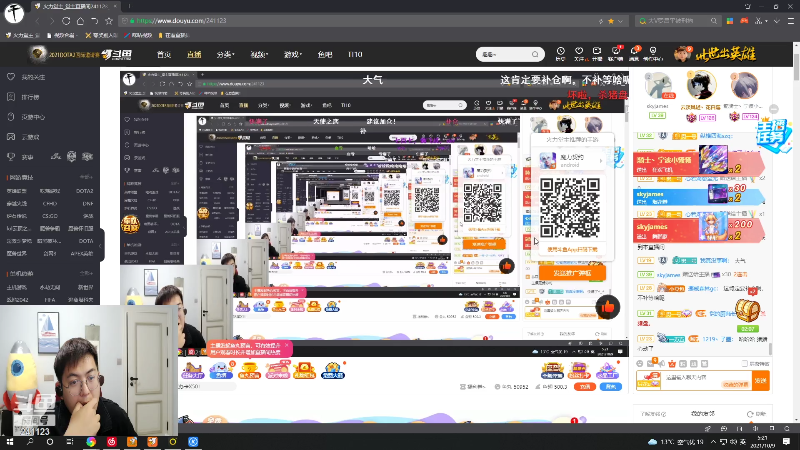800x450 pixels.
Task: Click the browser search field
Action: pyautogui.click(x=676, y=21)
